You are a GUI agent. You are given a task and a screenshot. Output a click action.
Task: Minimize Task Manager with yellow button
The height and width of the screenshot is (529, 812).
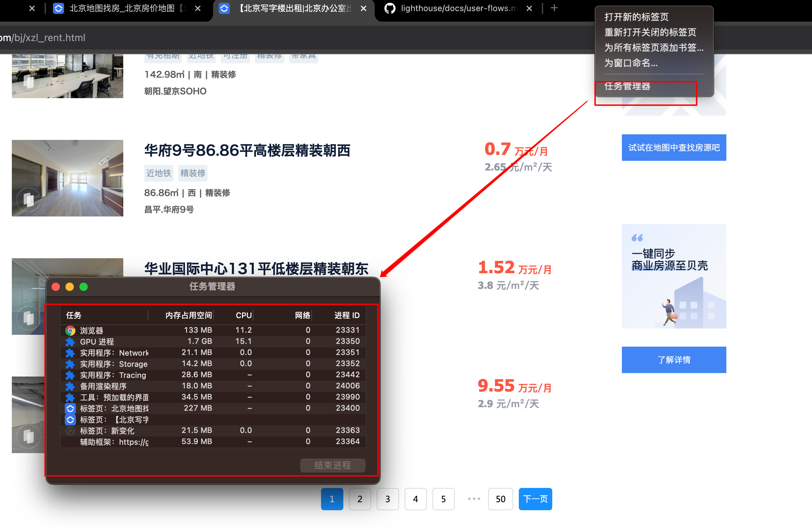pyautogui.click(x=70, y=286)
